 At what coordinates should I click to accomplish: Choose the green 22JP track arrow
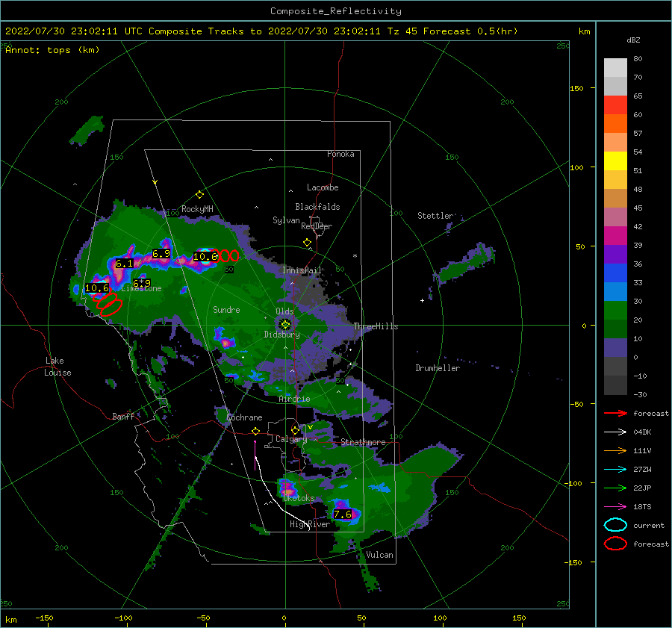point(615,488)
